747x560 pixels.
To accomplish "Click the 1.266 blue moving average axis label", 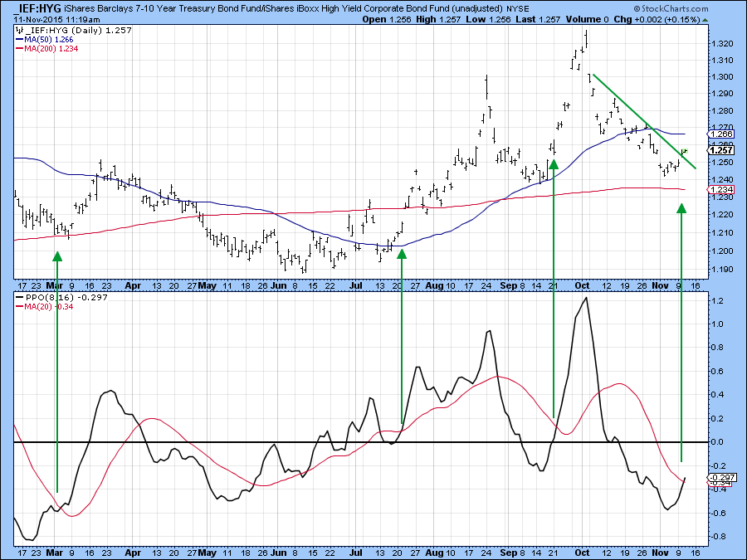I will point(719,134).
